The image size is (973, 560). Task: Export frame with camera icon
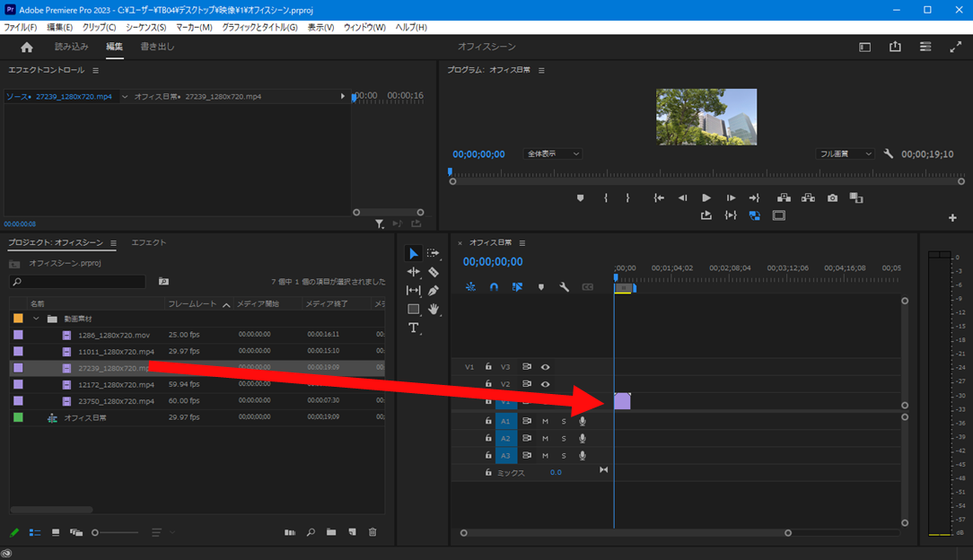pos(832,197)
